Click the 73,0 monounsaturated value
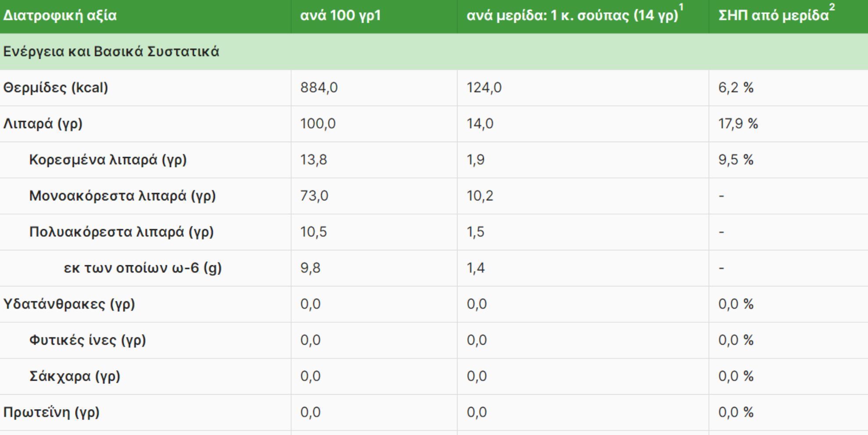Viewport: 868px width, 435px height. click(314, 196)
